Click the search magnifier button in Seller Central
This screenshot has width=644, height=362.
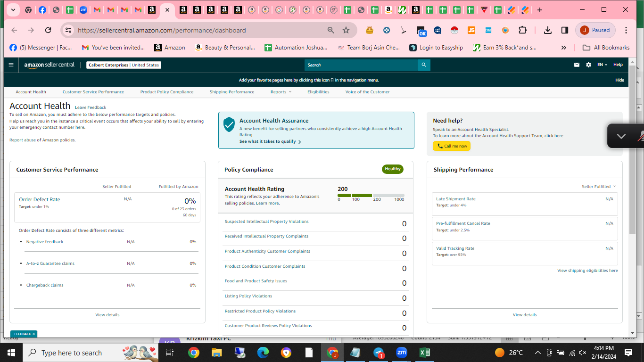(x=424, y=65)
